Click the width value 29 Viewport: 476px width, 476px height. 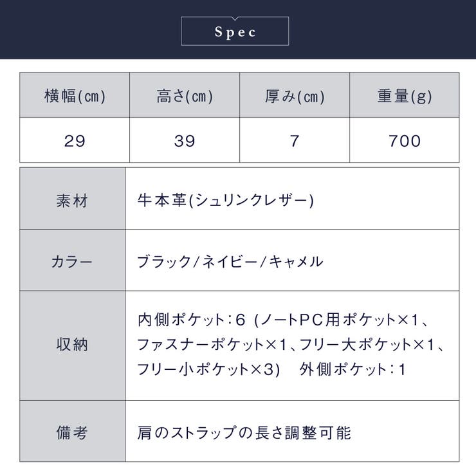(75, 141)
